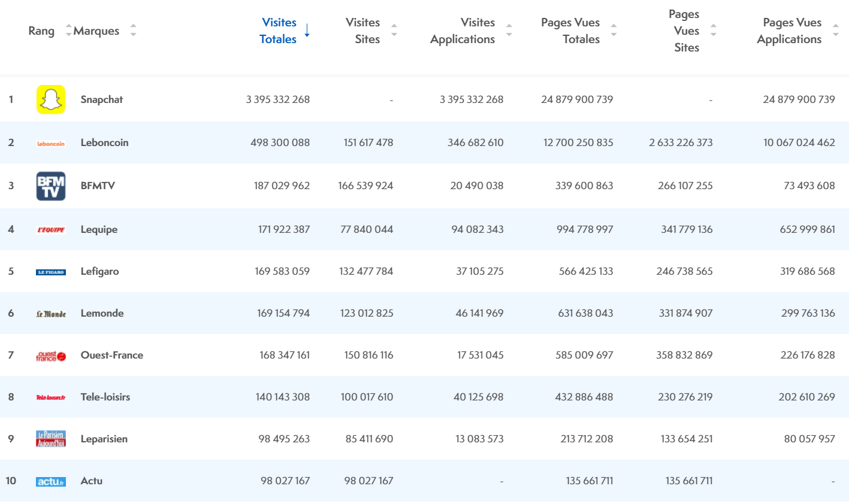The image size is (849, 504).
Task: Click the Tele-loisirs logo
Action: point(51,397)
